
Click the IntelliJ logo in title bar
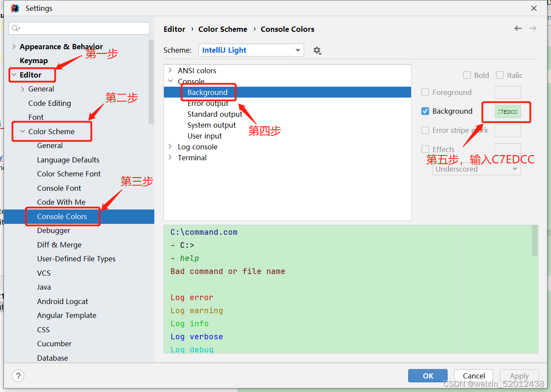point(15,8)
